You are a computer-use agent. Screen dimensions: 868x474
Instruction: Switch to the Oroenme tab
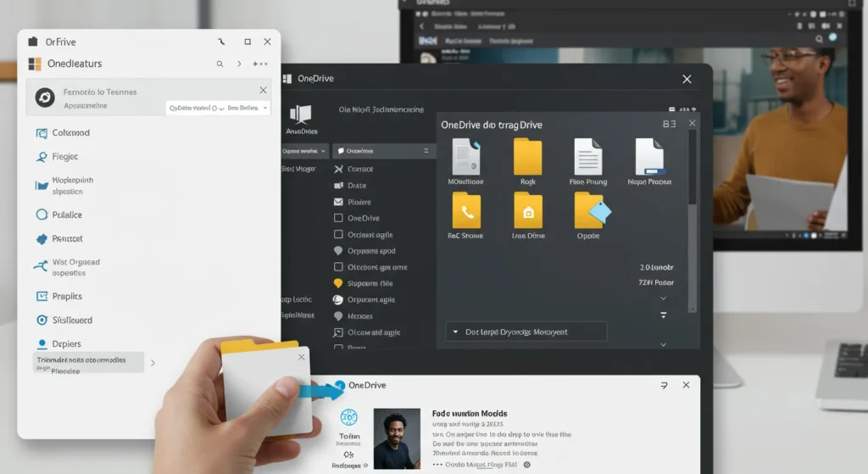384,151
